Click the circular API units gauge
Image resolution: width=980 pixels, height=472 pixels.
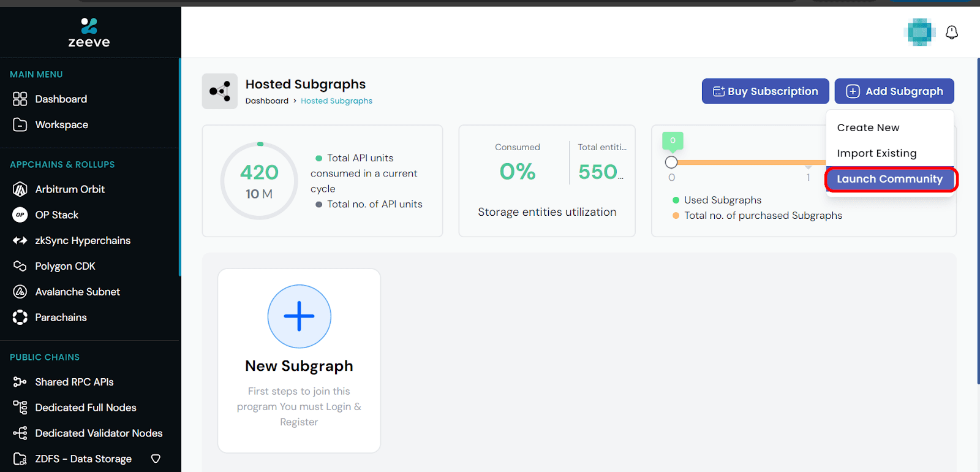click(x=260, y=181)
